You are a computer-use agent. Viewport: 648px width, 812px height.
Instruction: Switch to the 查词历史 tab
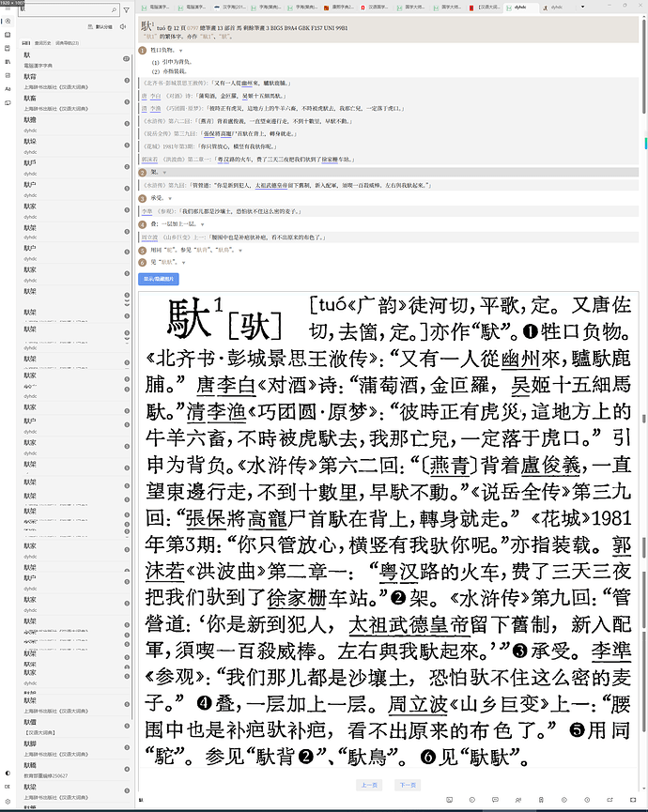(x=42, y=43)
